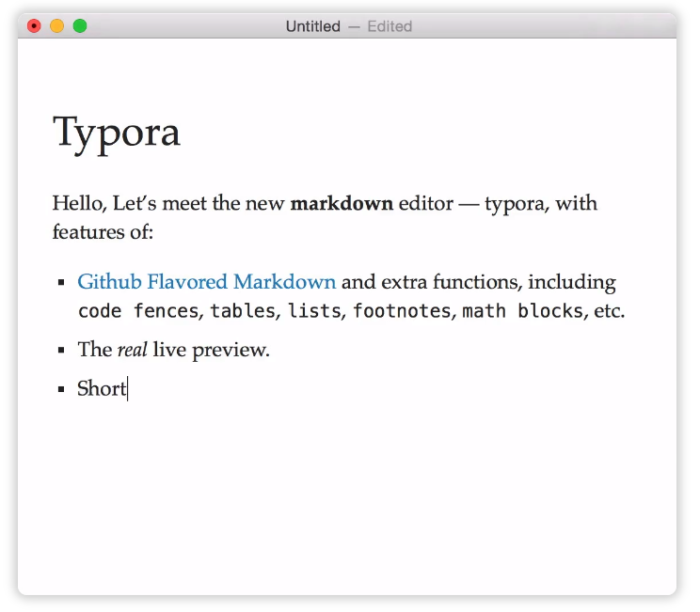700x612 pixels.
Task: Maximize window with green button
Action: pos(80,26)
